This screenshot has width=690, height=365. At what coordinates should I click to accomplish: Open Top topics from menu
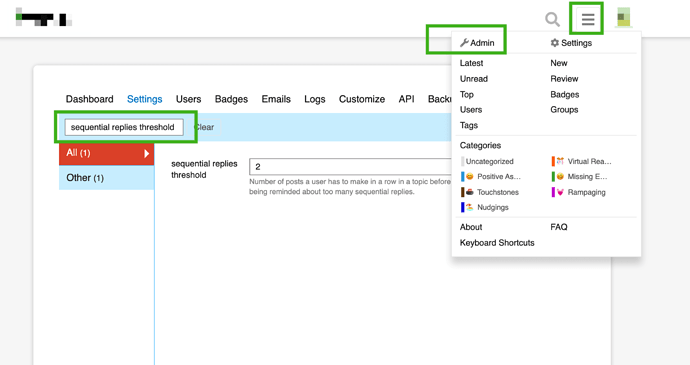466,94
